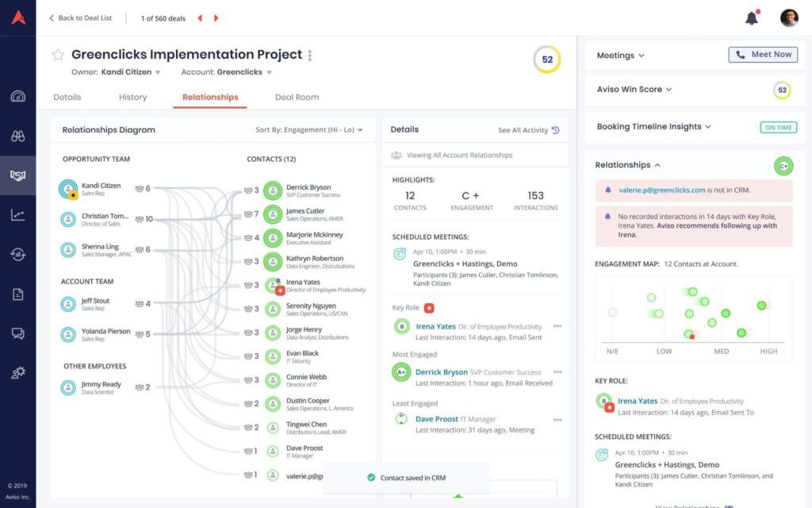This screenshot has height=508, width=812.
Task: Select Yolanda Pierson in Account Team
Action: point(106,334)
